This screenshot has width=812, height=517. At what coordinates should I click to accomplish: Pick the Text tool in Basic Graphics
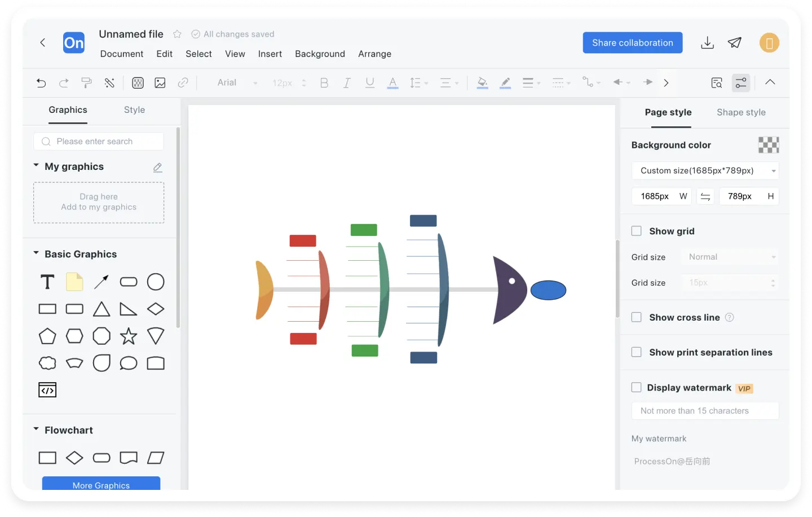(47, 282)
